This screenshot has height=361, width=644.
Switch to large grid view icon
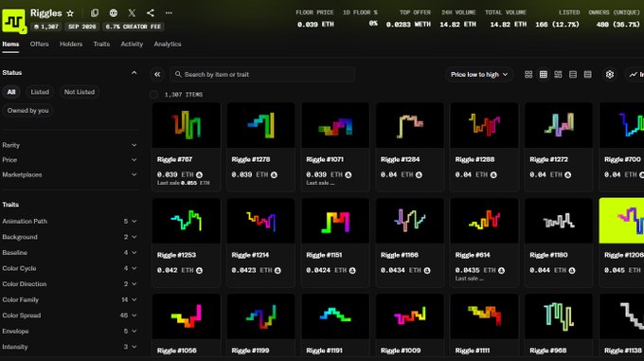coord(528,74)
